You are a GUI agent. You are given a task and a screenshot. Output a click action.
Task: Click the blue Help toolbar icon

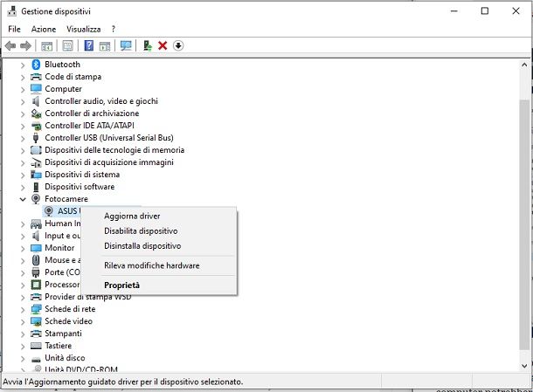coord(88,45)
